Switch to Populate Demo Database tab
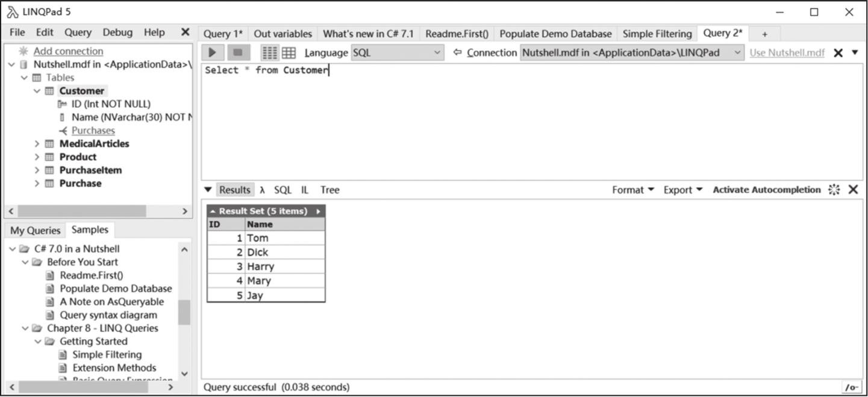Screen dimensions: 868x397 point(555,34)
